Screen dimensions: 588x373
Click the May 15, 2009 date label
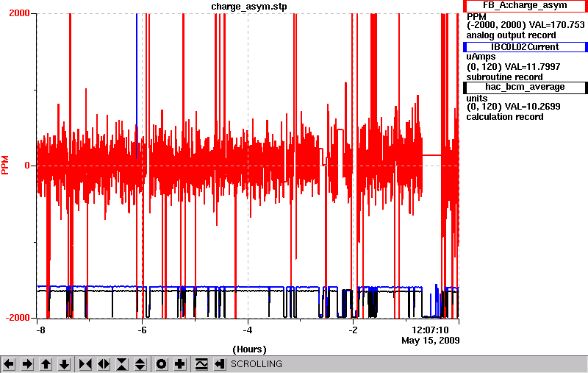[x=431, y=341]
